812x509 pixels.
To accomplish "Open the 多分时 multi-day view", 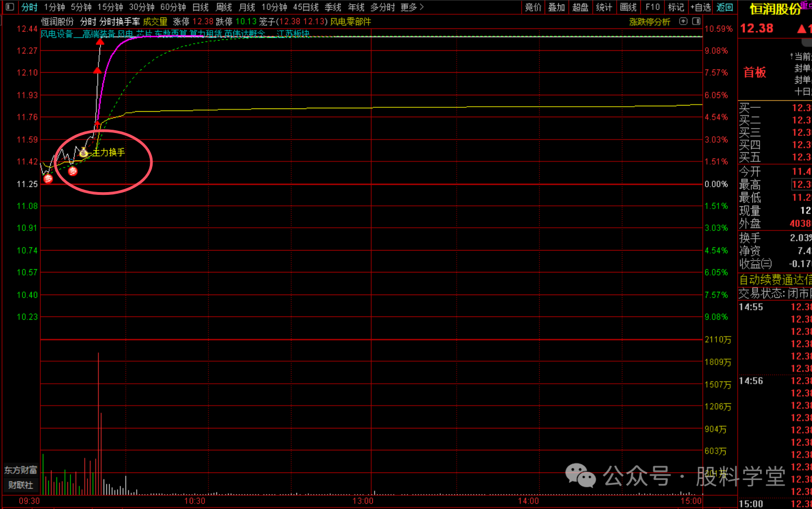I will pyautogui.click(x=382, y=7).
